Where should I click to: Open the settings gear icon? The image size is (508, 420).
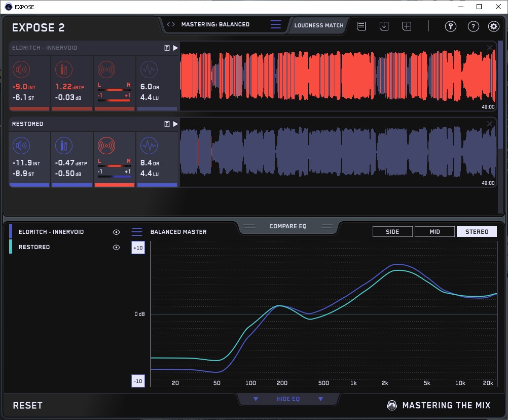[x=493, y=26]
